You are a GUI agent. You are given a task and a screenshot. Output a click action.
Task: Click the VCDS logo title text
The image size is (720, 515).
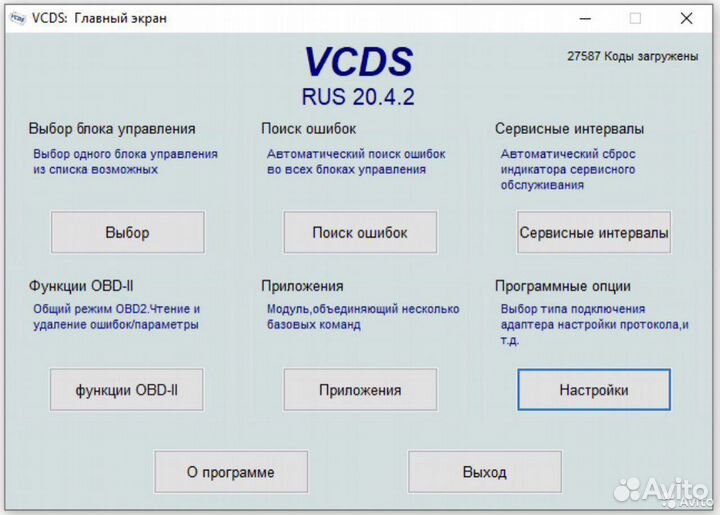(x=359, y=62)
